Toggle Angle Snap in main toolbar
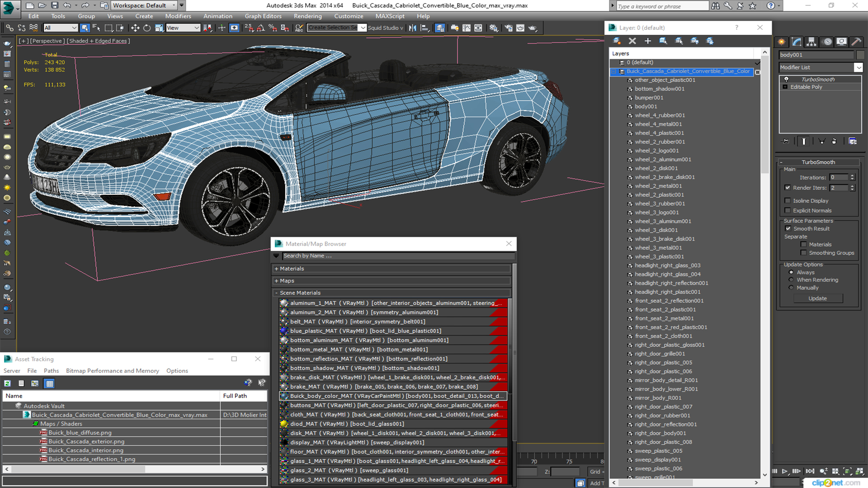 click(260, 28)
